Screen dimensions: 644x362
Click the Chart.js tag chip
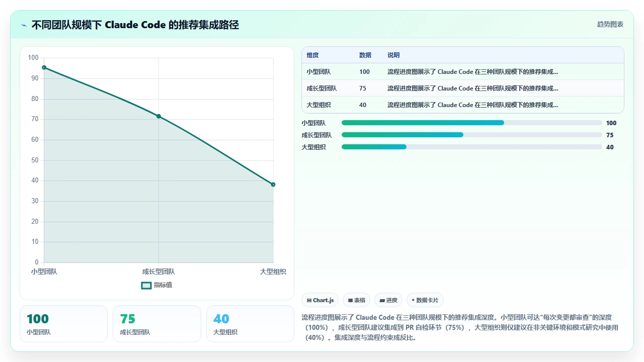[320, 300]
